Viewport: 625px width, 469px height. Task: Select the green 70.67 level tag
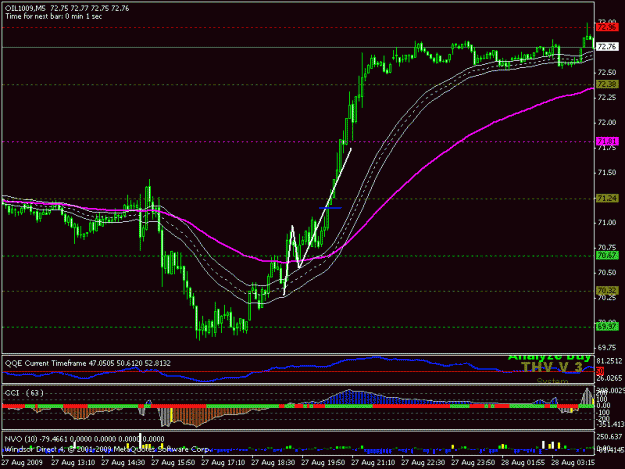pyautogui.click(x=607, y=256)
